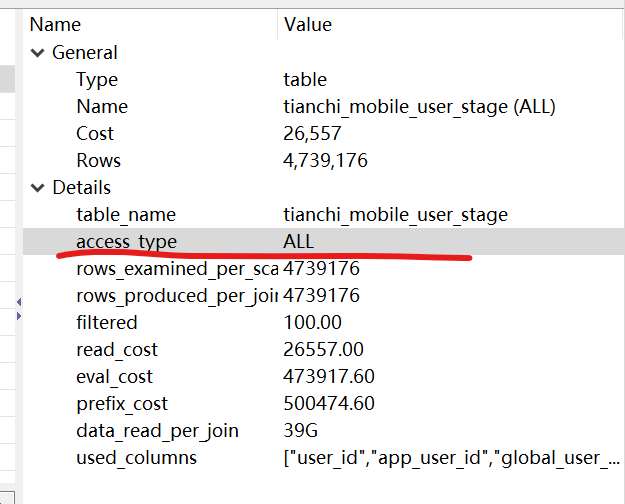Click the left-pointing panel splitter arrow
Screen dimensions: 625x504
point(19,302)
